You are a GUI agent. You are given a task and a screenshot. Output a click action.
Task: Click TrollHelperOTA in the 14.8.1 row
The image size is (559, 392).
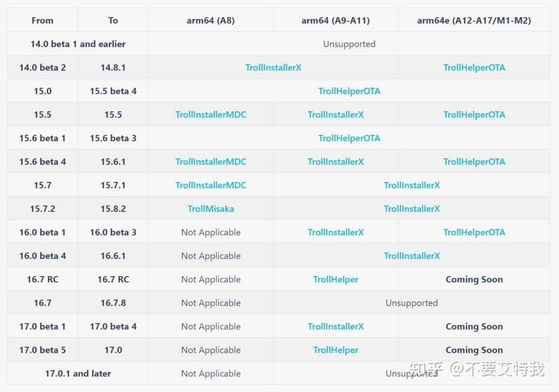[x=474, y=68]
